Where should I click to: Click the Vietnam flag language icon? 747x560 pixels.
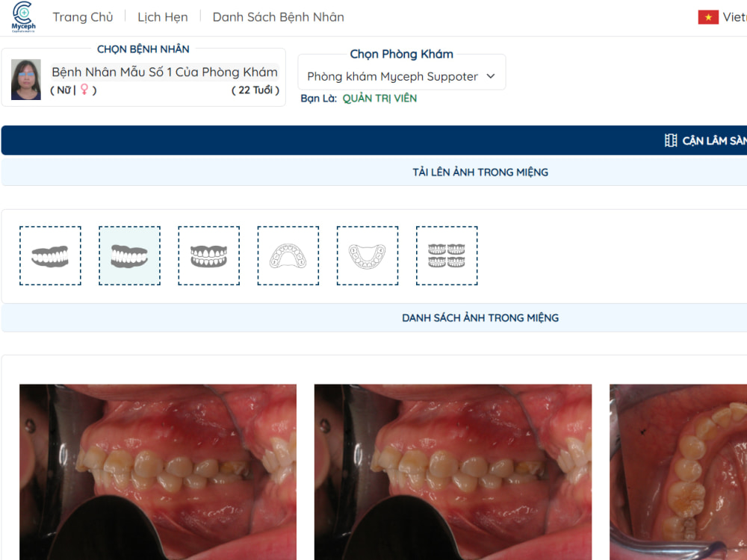tap(708, 17)
